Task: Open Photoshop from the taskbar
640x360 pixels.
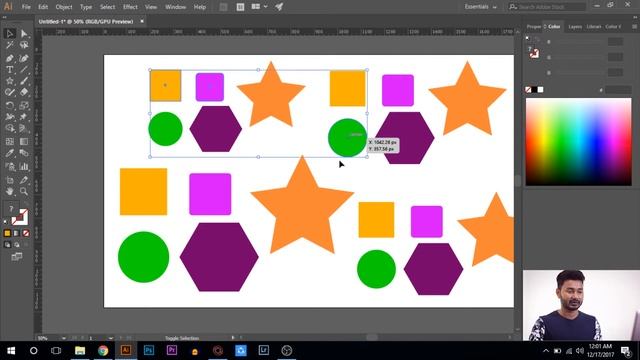Action: pyautogui.click(x=149, y=350)
